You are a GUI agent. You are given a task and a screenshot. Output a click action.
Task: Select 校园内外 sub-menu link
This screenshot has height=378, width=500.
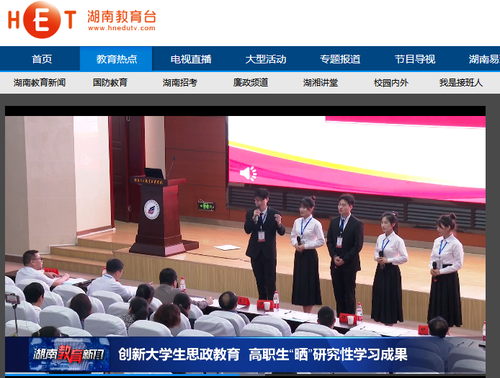coord(391,83)
